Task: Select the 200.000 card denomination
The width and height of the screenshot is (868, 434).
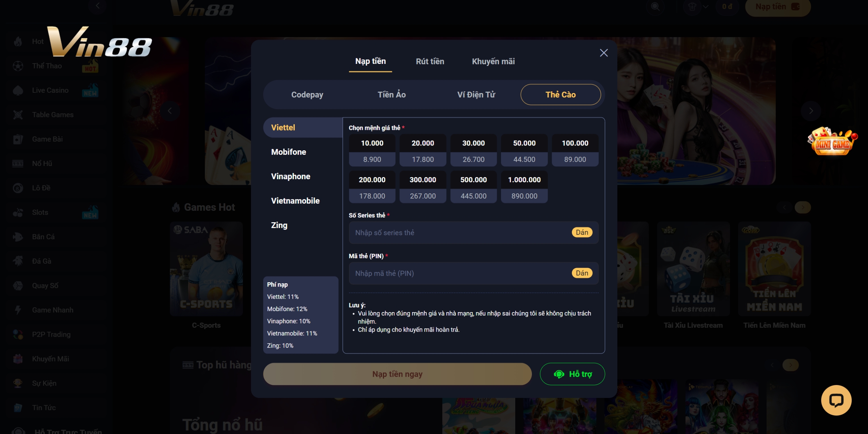Action: point(372,187)
